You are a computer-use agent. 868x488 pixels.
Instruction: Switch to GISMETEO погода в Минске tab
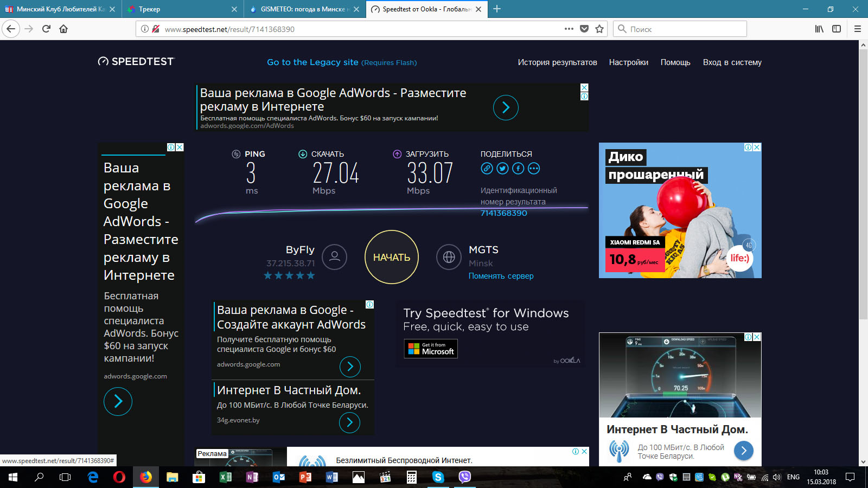(304, 9)
